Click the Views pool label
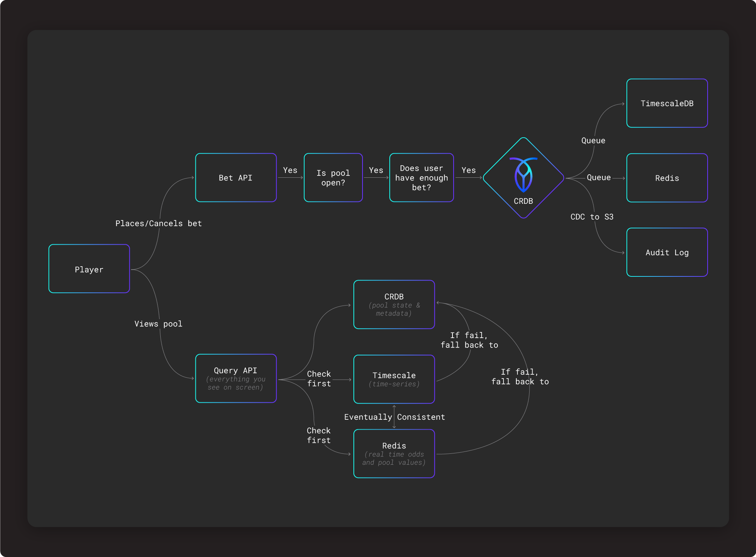The width and height of the screenshot is (756, 557). pos(158,324)
